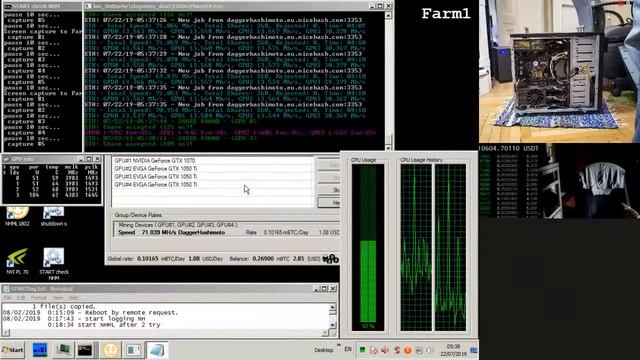This screenshot has width=640, height=360.
Task: Switch to the taskbar item next to the smiley
Action: click(x=133, y=350)
